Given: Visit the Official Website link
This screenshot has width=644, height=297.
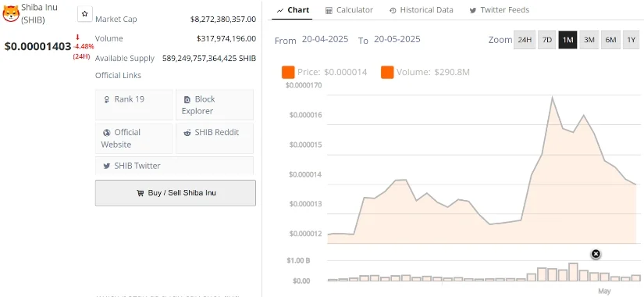Looking at the screenshot, I should tap(134, 138).
